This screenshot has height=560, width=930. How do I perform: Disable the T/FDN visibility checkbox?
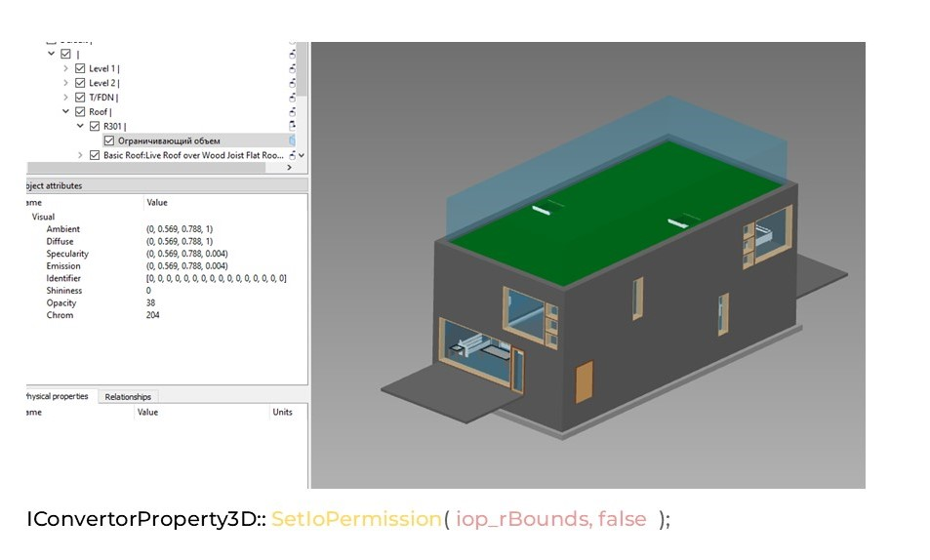point(81,98)
